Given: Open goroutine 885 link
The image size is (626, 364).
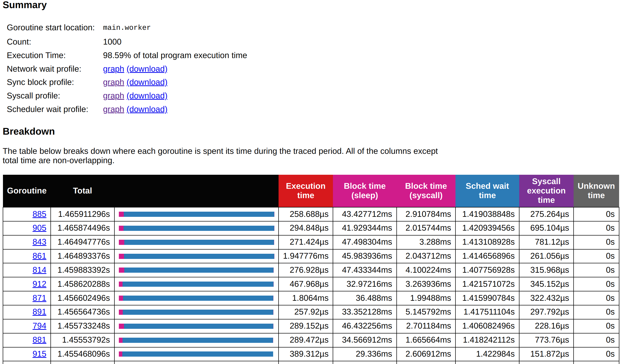Looking at the screenshot, I should click(39, 214).
